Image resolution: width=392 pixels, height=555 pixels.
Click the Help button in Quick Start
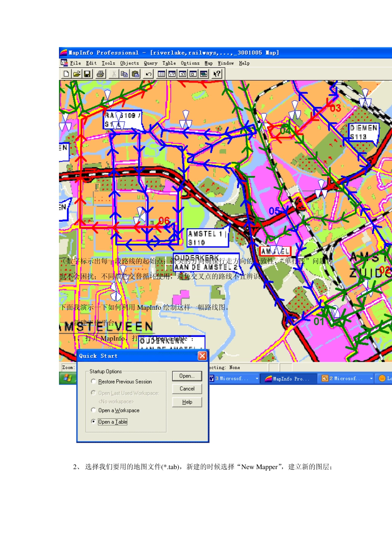187,402
